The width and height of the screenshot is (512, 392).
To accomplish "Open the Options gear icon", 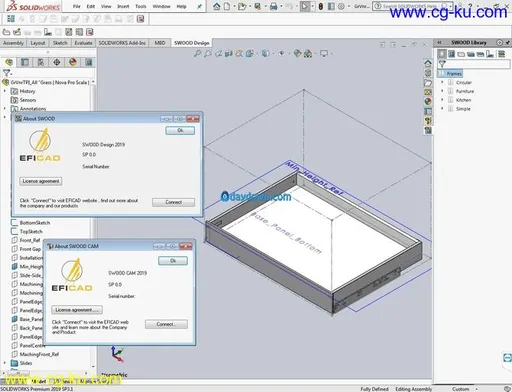I will coord(341,6).
